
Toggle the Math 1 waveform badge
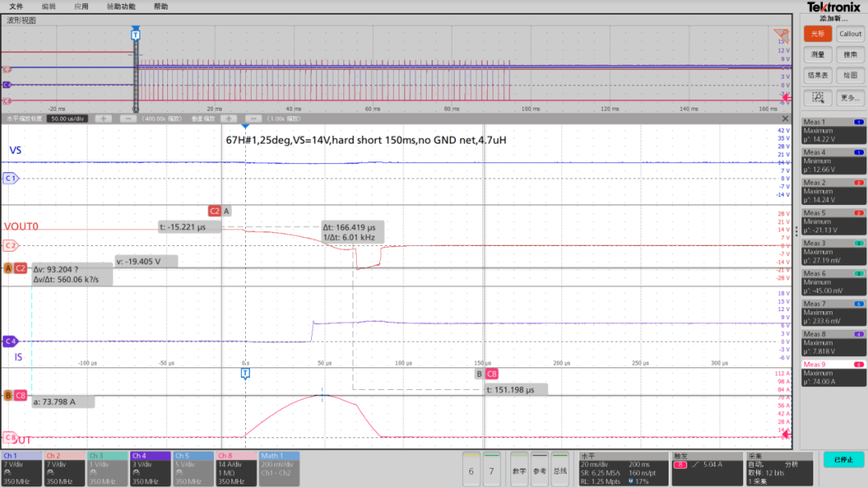(x=279, y=468)
